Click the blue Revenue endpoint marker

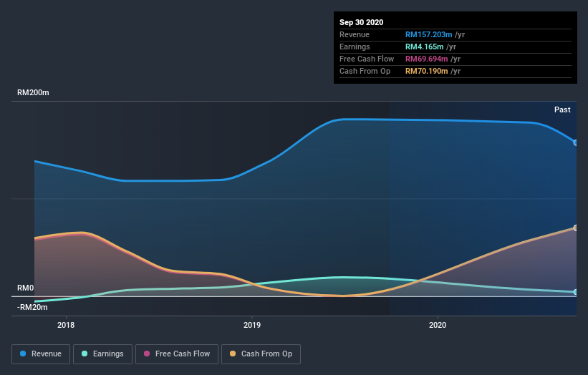pyautogui.click(x=575, y=142)
